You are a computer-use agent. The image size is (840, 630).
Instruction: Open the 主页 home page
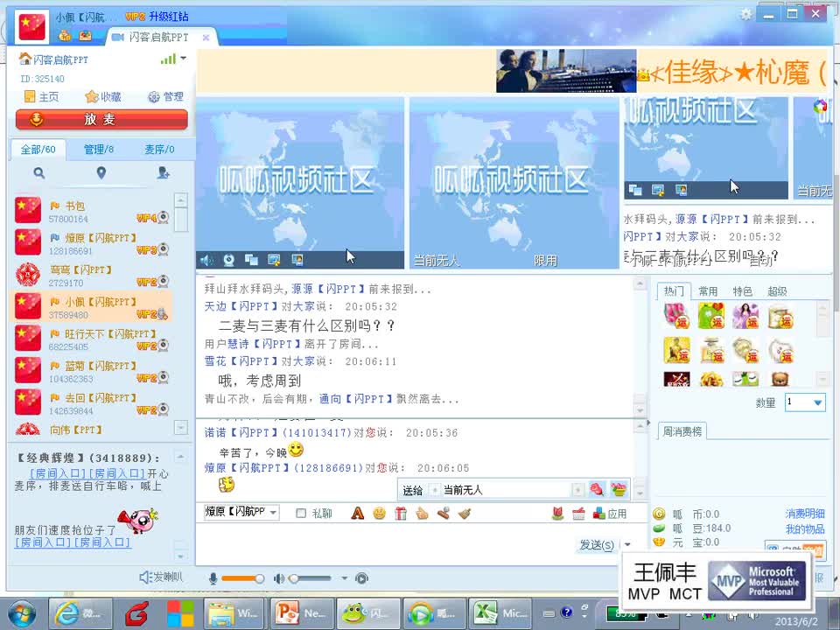pos(41,97)
